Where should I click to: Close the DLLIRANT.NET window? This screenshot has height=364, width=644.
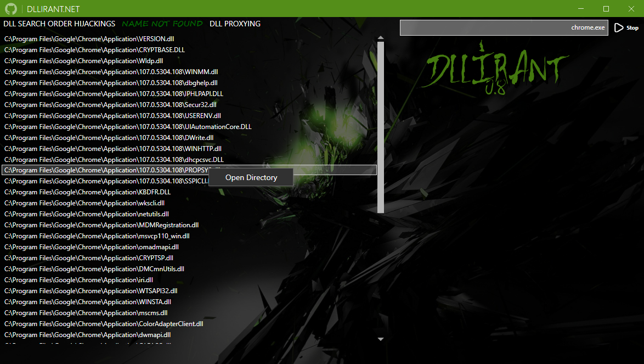pos(631,9)
